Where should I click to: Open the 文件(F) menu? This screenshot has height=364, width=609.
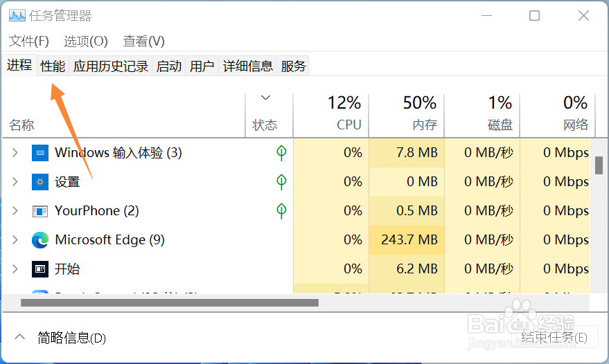point(28,41)
